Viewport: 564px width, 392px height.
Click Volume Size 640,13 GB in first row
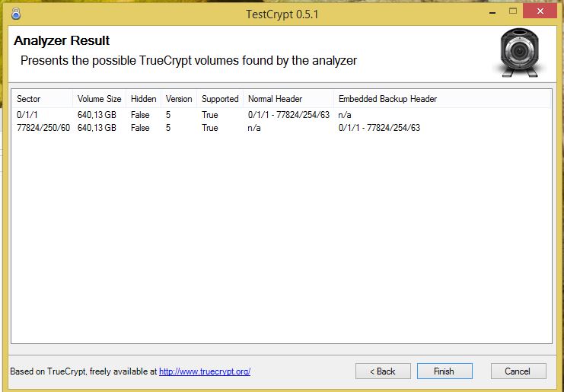tap(97, 115)
